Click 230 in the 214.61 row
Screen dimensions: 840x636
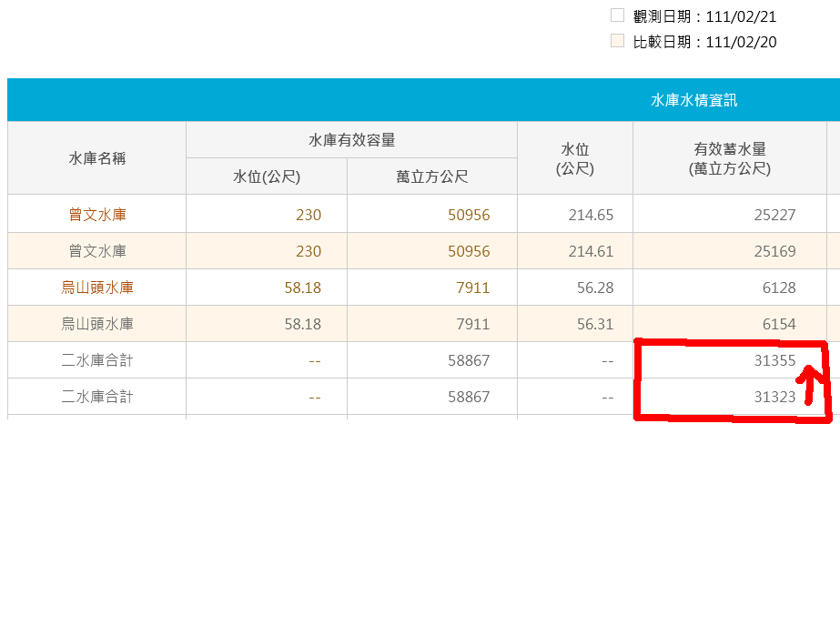(x=308, y=251)
